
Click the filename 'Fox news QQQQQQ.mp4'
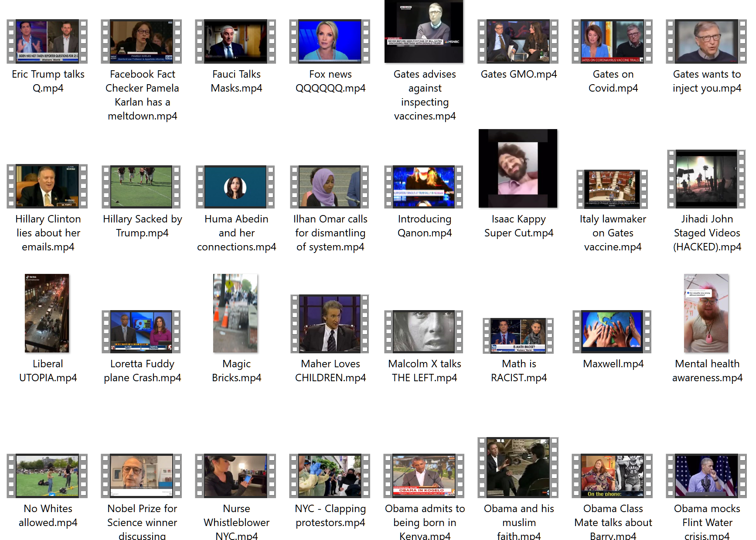coord(330,81)
